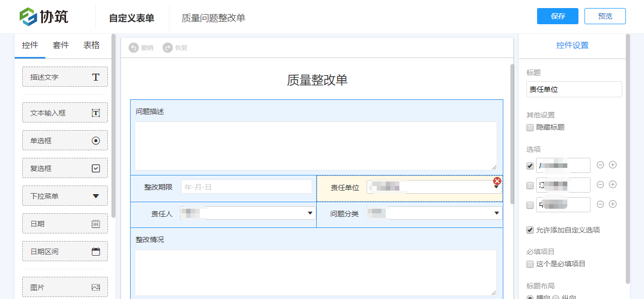Toggle the 隐藏标题 checkbox
The image size is (644, 299).
pyautogui.click(x=530, y=128)
